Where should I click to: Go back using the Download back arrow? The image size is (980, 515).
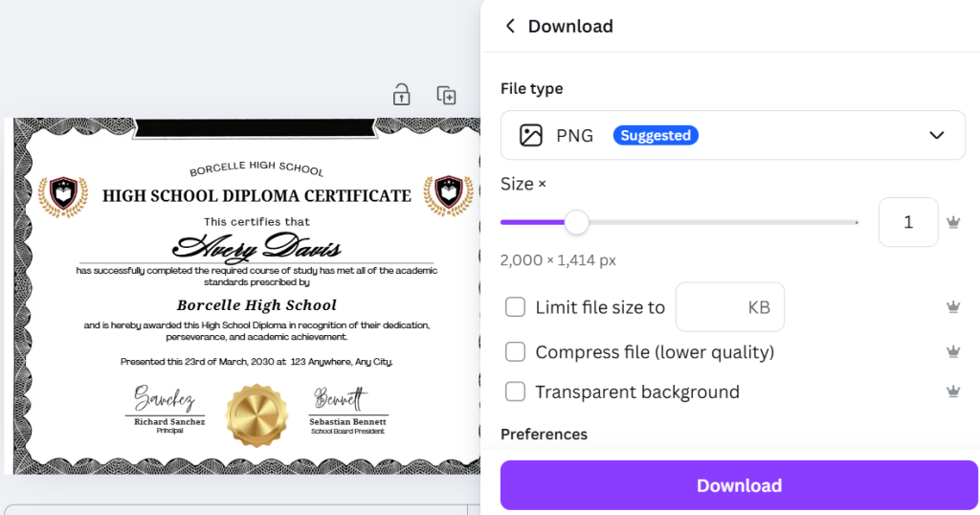(510, 26)
